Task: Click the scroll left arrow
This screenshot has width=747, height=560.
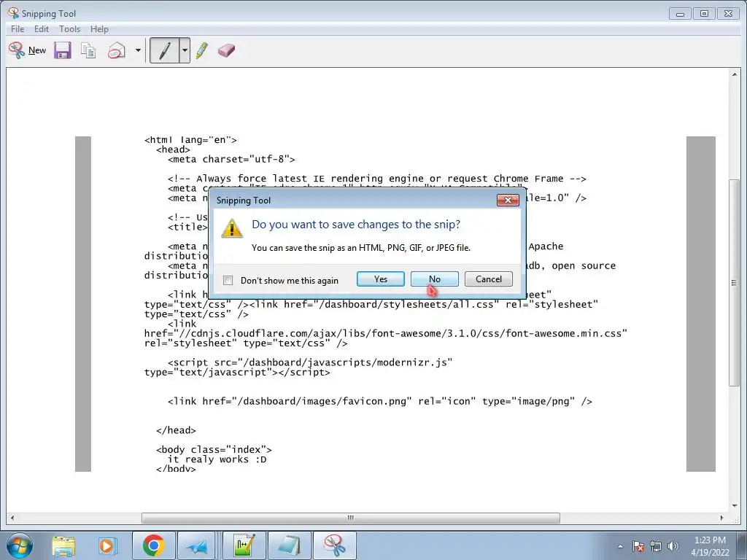Action: pos(12,518)
